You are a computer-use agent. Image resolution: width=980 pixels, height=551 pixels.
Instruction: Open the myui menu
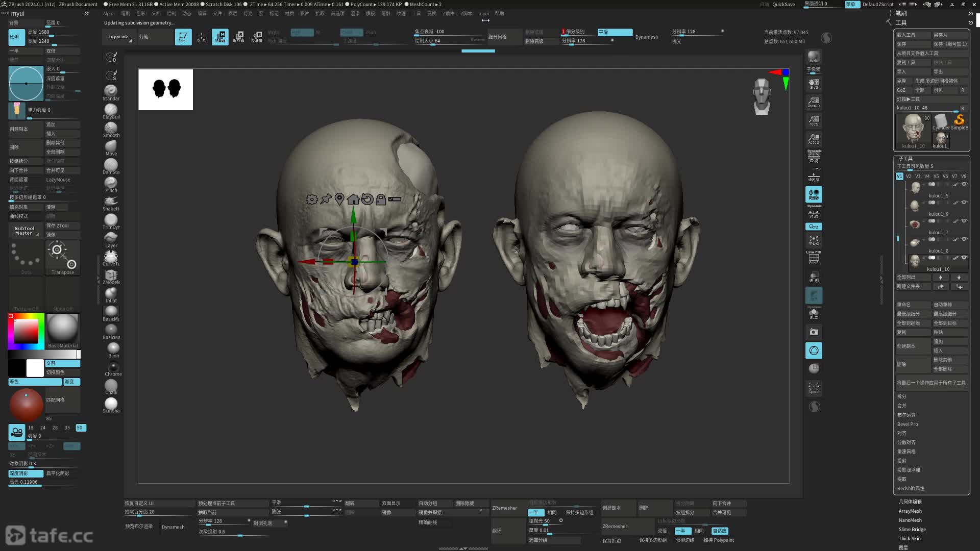coord(483,14)
